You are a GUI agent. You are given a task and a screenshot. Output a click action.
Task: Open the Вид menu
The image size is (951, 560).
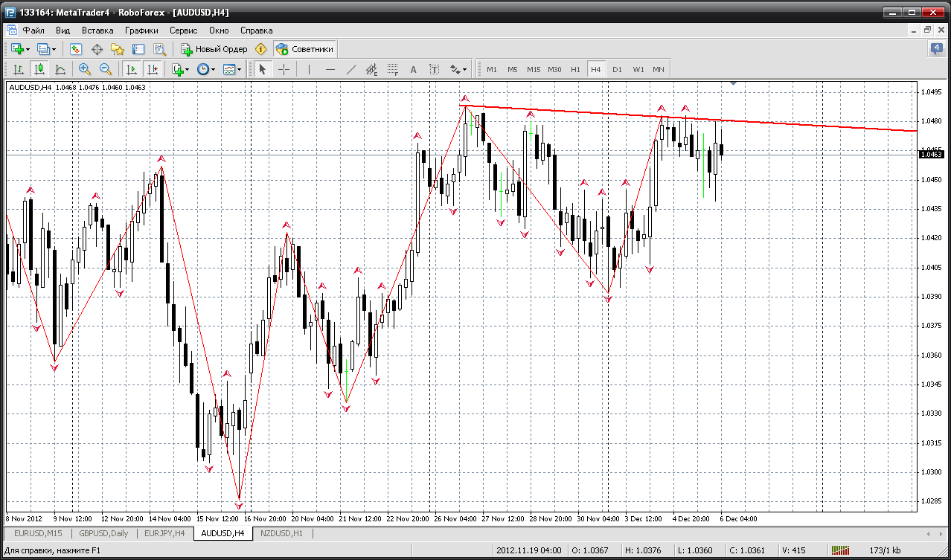tap(63, 30)
